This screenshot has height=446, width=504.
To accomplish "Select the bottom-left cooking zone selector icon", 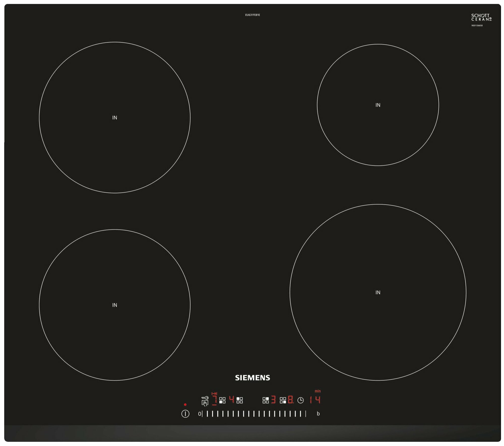I will point(222,400).
